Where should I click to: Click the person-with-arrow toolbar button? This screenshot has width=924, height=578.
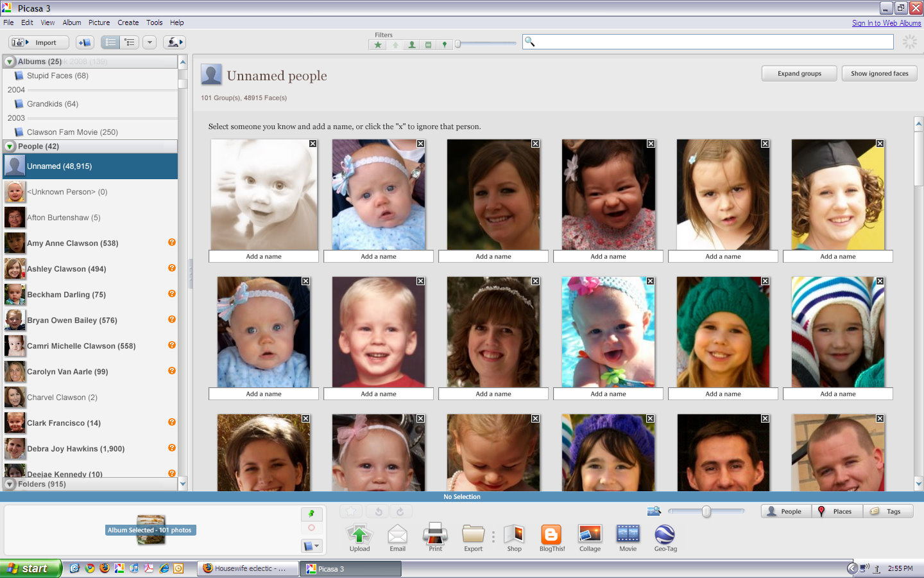[174, 42]
